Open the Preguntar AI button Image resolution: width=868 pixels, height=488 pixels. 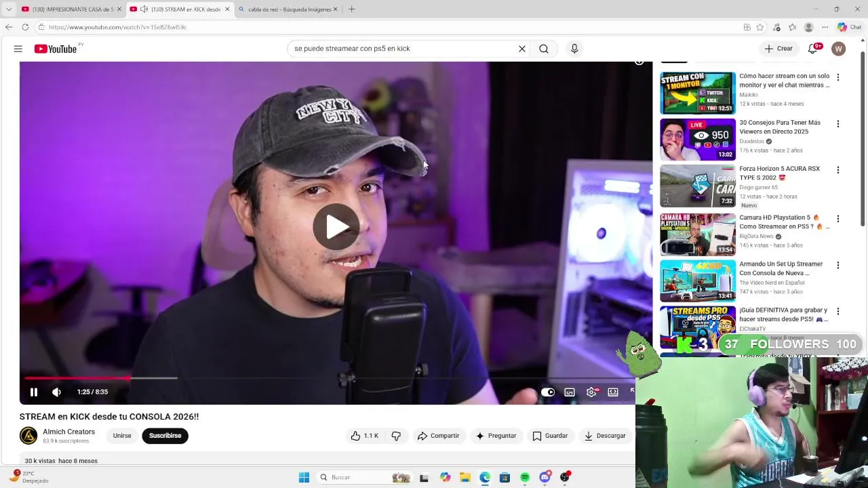(496, 436)
